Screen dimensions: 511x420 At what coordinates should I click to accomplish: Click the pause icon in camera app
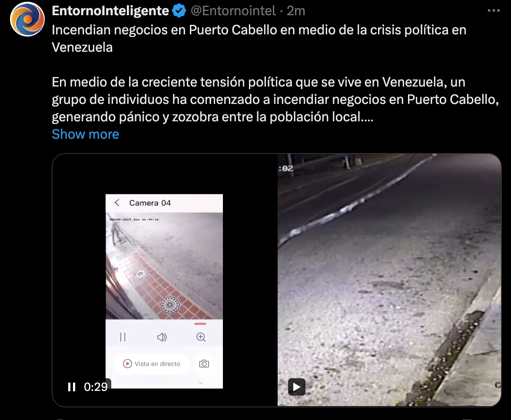123,337
